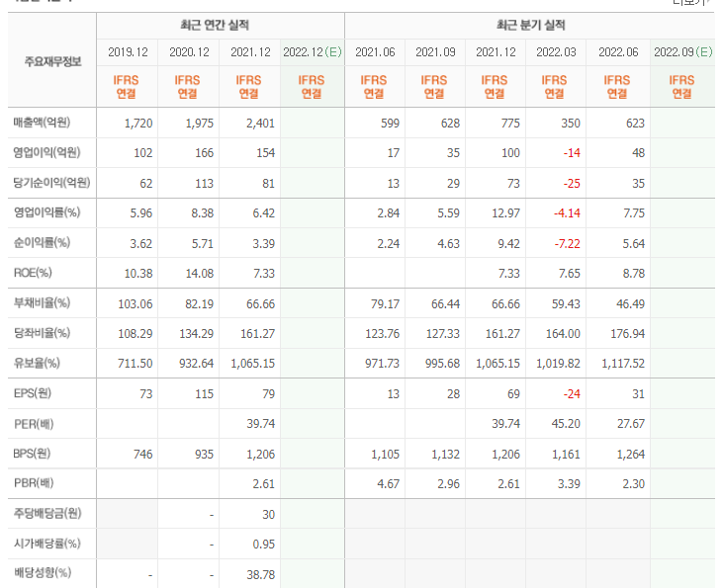Select the 2022.03 column header
Screen dimensions: 723x588
[556, 52]
